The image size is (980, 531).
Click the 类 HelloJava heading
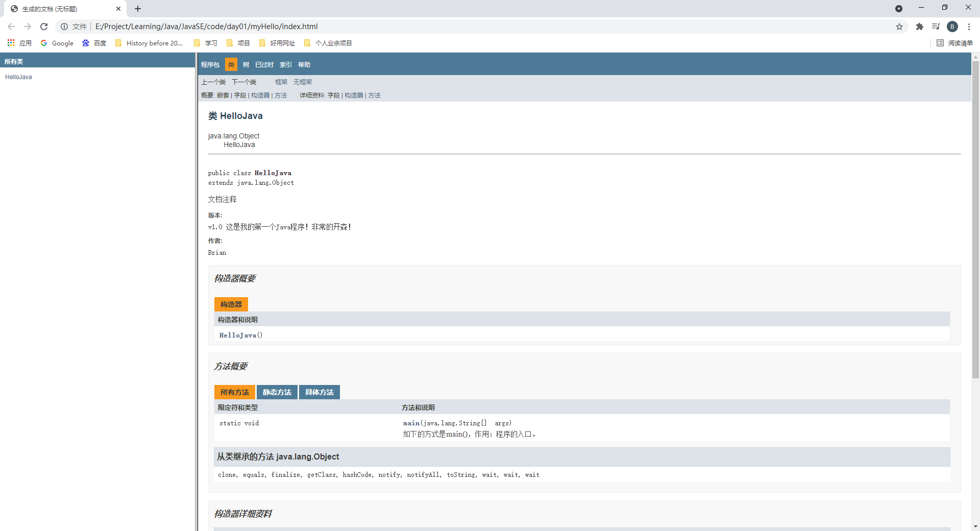(x=235, y=116)
